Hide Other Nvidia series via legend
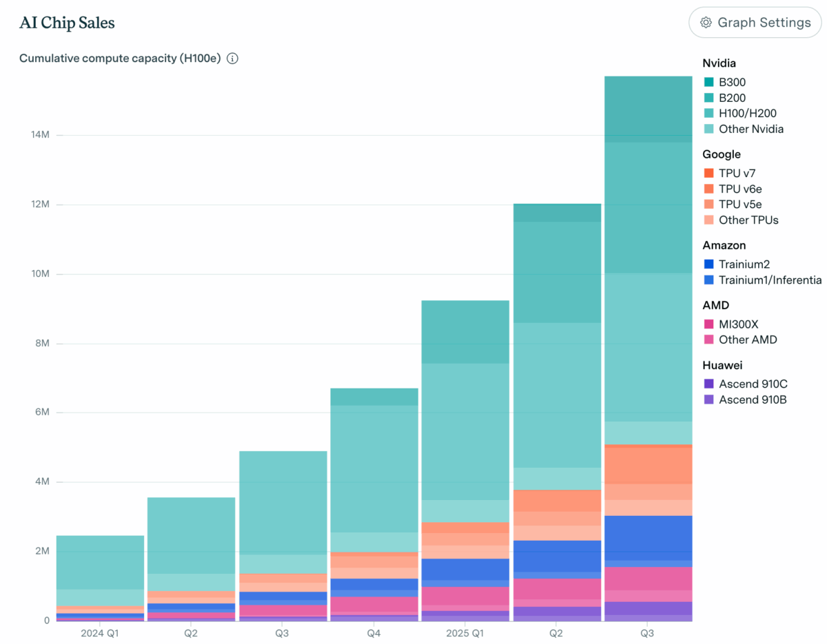Viewport: 827px width, 644px height. tap(751, 129)
